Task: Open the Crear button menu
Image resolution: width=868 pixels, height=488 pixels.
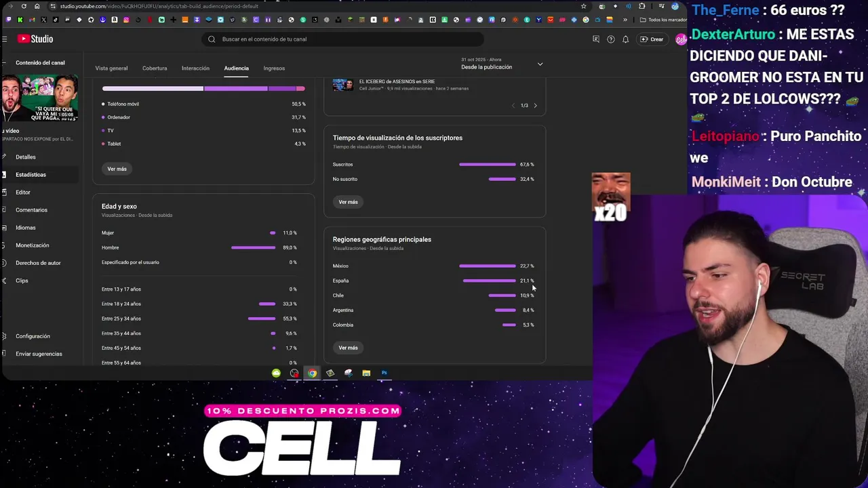Action: [x=652, y=39]
